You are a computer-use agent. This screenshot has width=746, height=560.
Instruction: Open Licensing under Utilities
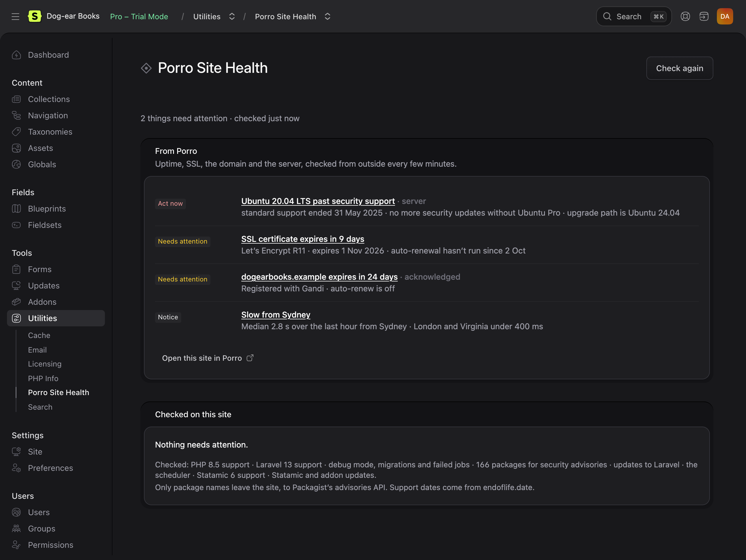pyautogui.click(x=45, y=364)
